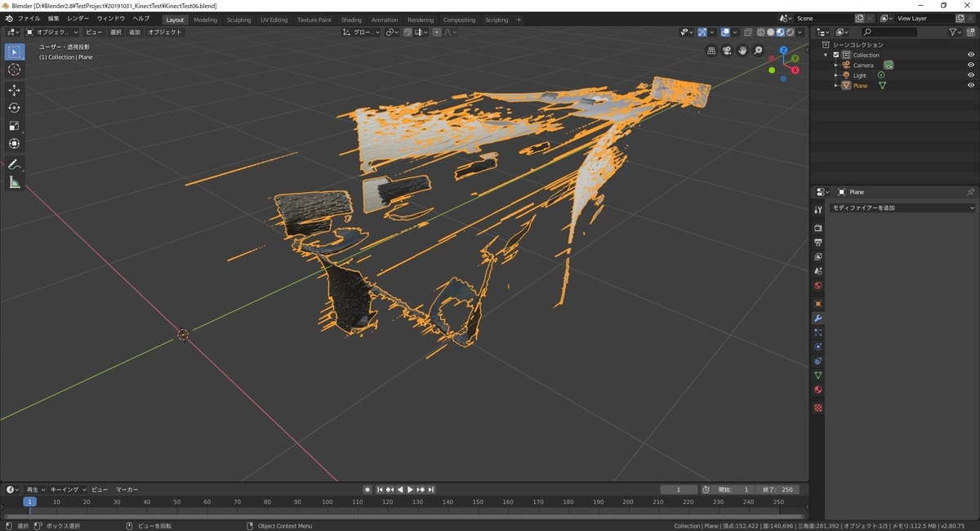Activate the 3D Cursor tool

[14, 70]
